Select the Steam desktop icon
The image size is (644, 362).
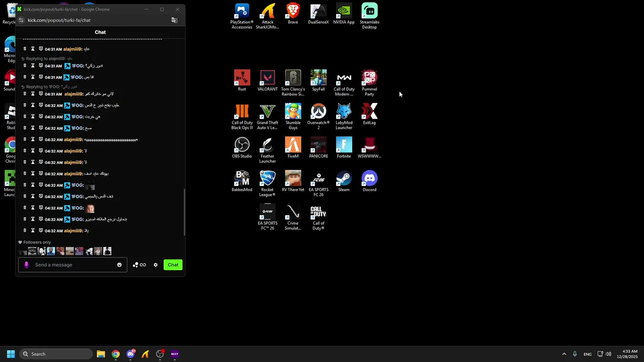point(344,181)
